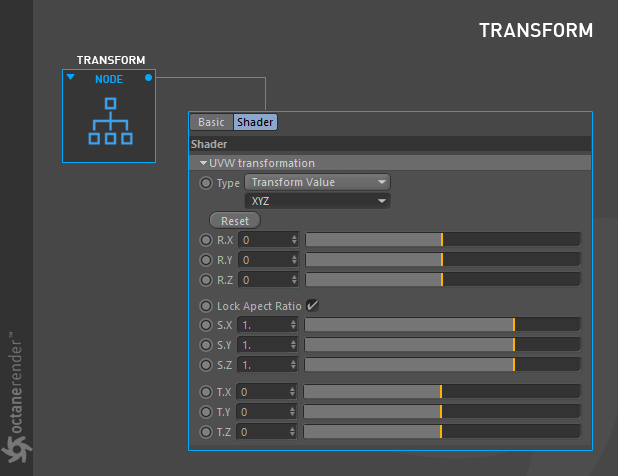Screen dimensions: 618x476
Task: Toggle the R.Z keyframe circle
Action: click(x=206, y=280)
